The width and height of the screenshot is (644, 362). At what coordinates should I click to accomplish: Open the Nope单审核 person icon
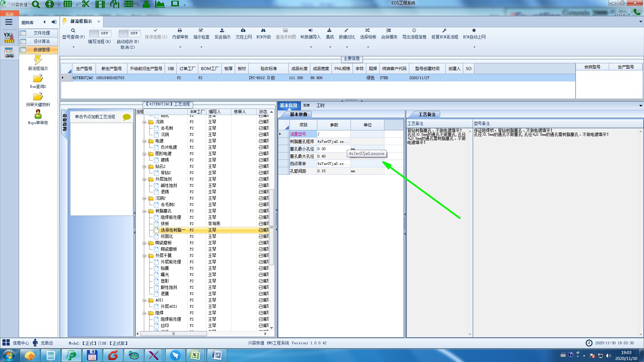click(x=38, y=114)
